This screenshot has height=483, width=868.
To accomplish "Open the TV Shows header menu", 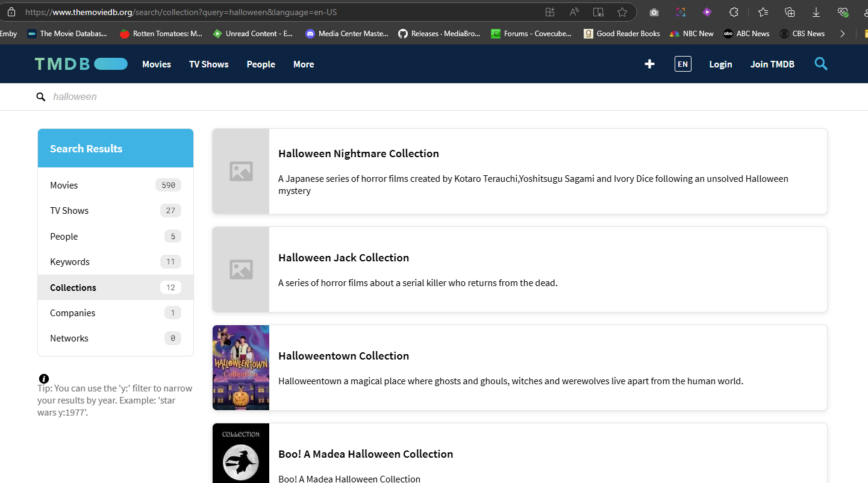I will point(208,64).
